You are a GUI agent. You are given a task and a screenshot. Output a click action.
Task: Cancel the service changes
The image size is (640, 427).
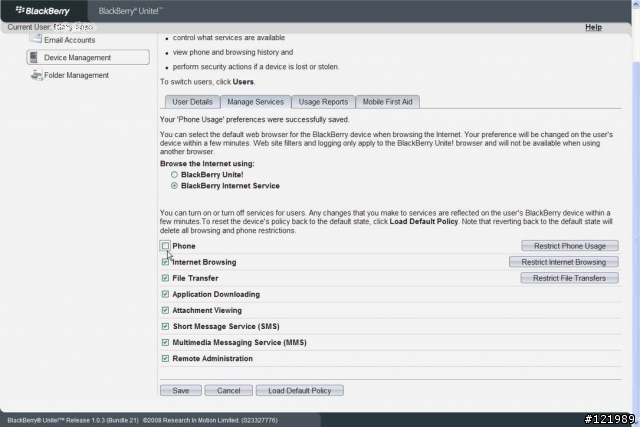pos(229,391)
